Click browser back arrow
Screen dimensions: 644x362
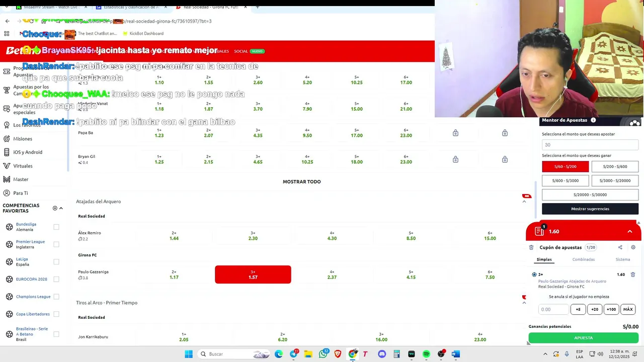click(7, 21)
